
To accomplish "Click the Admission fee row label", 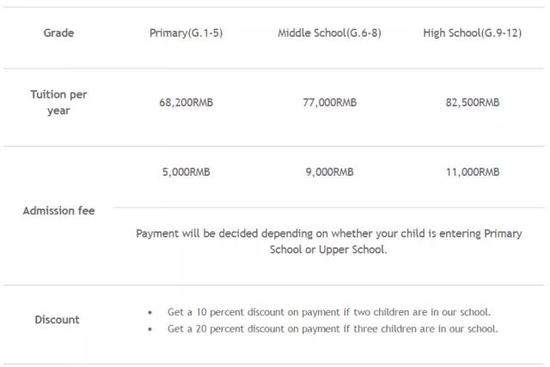I will tap(59, 211).
